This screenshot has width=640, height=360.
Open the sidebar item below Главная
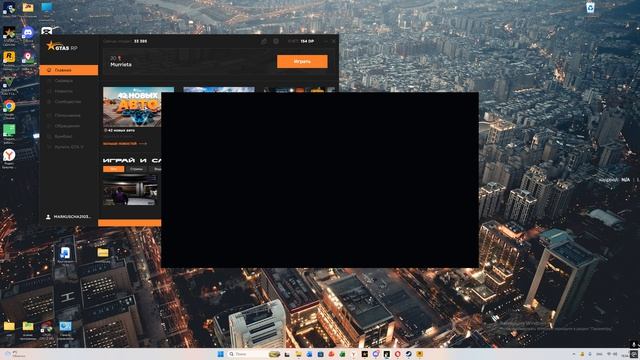point(64,81)
